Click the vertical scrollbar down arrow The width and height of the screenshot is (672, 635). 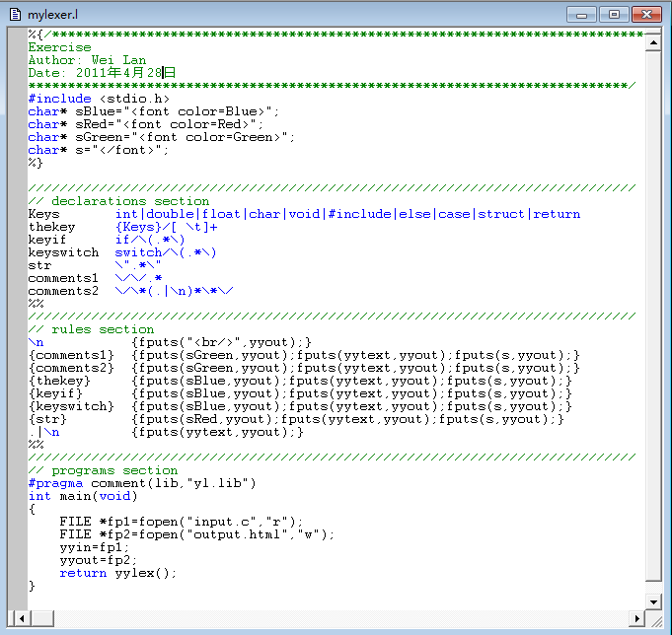(653, 601)
